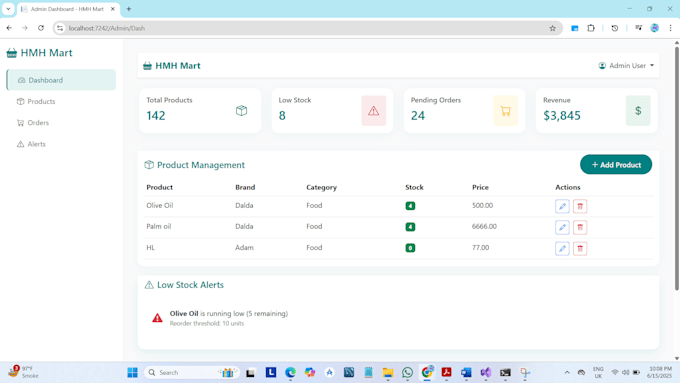
Task: Click the HMH Mart sidebar basket logo
Action: (x=11, y=53)
